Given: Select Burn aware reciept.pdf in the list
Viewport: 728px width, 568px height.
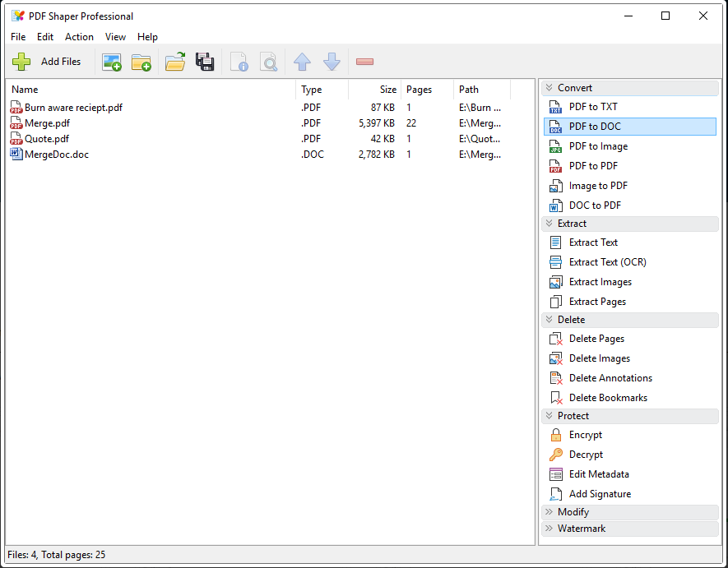Looking at the screenshot, I should point(73,108).
